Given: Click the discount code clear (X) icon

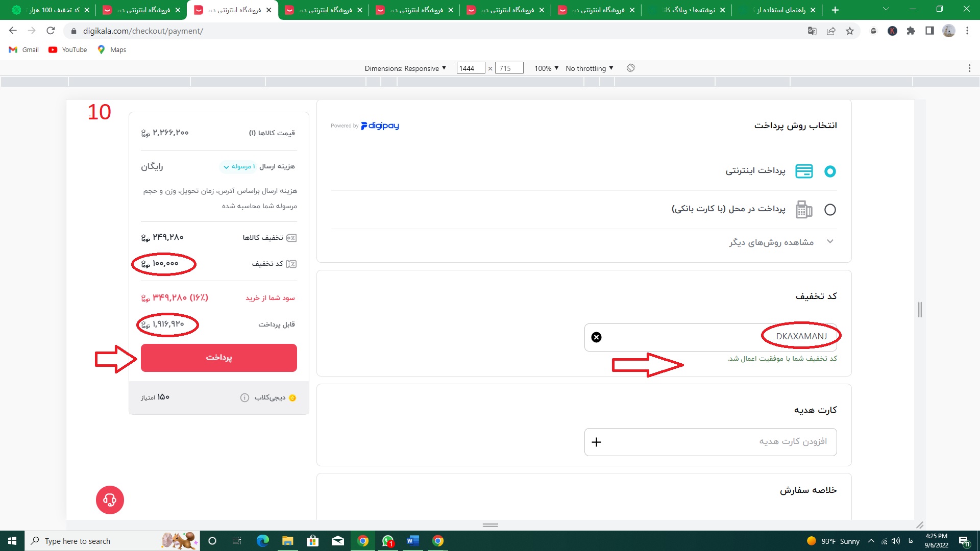Looking at the screenshot, I should (x=596, y=337).
